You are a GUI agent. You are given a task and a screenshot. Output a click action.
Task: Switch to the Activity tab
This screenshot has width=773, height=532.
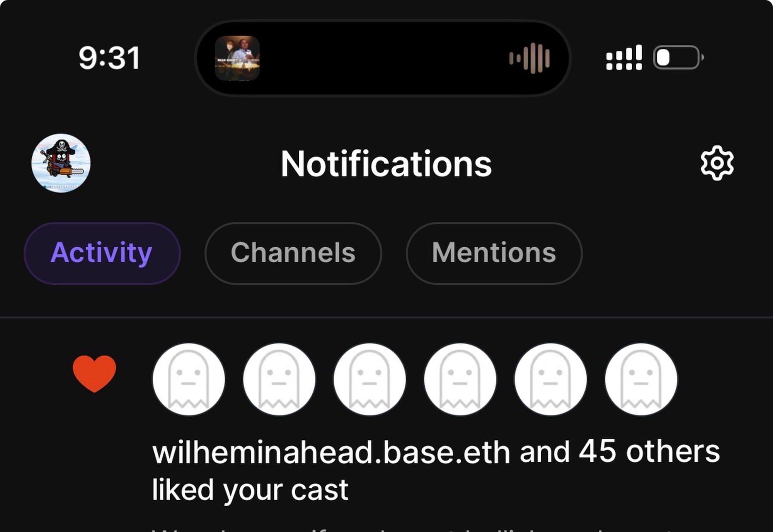tap(102, 253)
